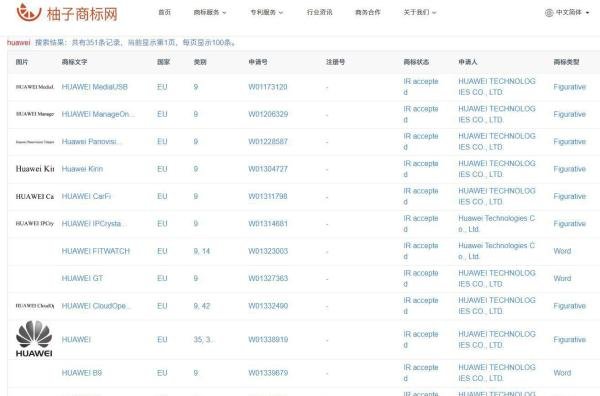Open the HUAWEI ManageOn... trademark link
The height and width of the screenshot is (396, 600).
tap(98, 114)
